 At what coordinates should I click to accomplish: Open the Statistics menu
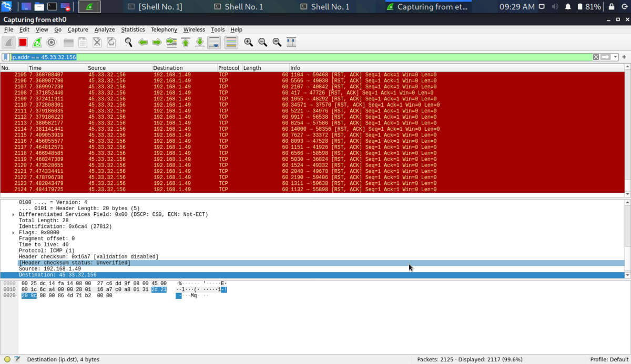coord(133,30)
